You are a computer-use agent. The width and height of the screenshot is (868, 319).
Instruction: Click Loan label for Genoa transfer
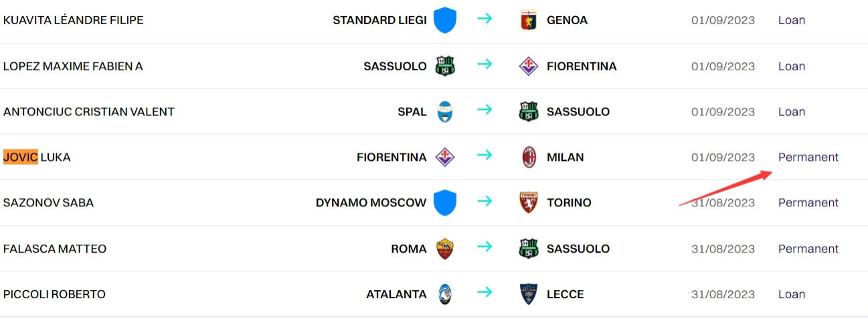coord(792,20)
